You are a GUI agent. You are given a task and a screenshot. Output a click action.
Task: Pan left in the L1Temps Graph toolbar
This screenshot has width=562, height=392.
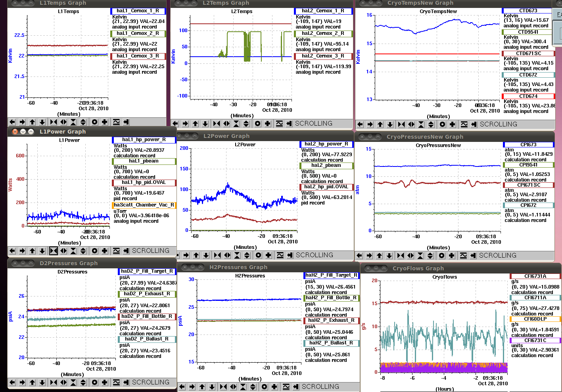point(12,122)
